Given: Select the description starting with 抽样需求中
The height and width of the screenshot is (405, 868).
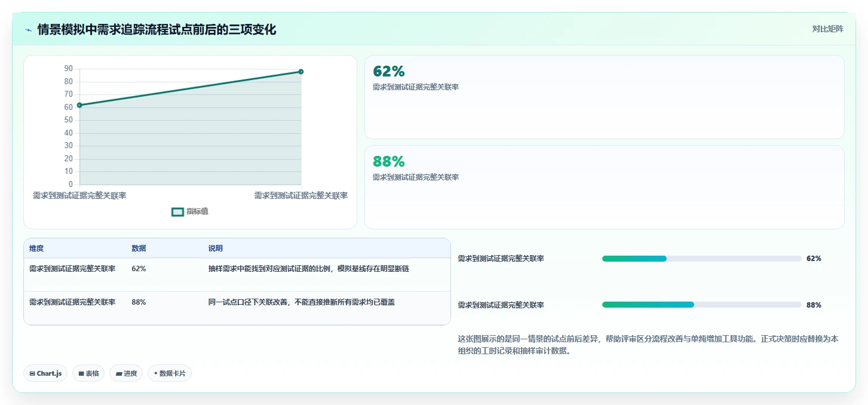Looking at the screenshot, I should tap(309, 269).
